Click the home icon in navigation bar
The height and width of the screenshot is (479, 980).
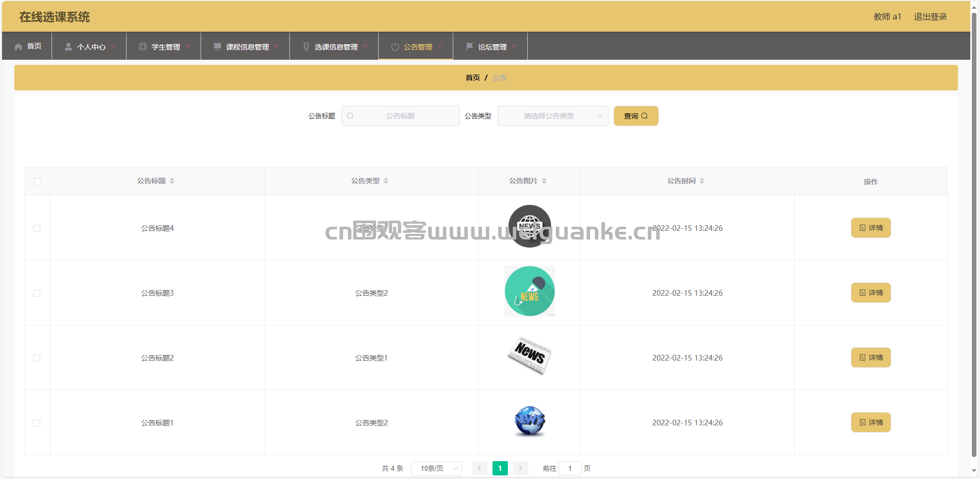[18, 46]
